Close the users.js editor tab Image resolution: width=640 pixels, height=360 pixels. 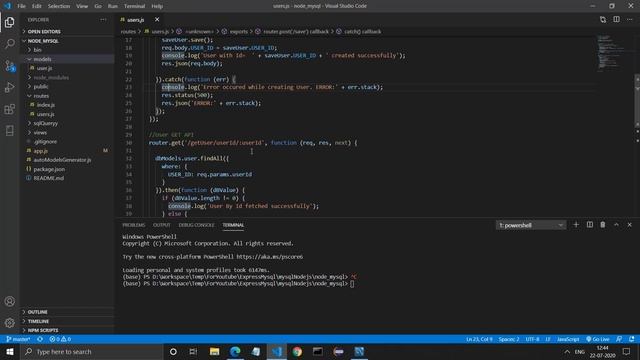pyautogui.click(x=157, y=19)
